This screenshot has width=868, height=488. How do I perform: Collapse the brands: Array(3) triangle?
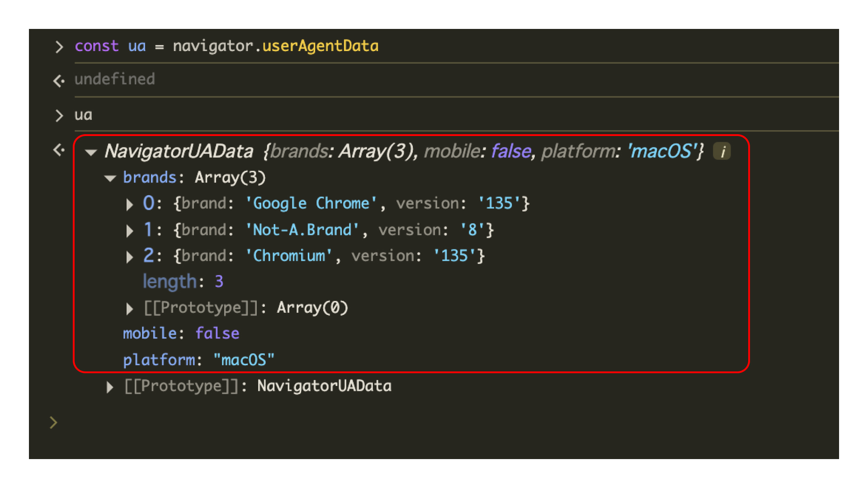click(110, 178)
